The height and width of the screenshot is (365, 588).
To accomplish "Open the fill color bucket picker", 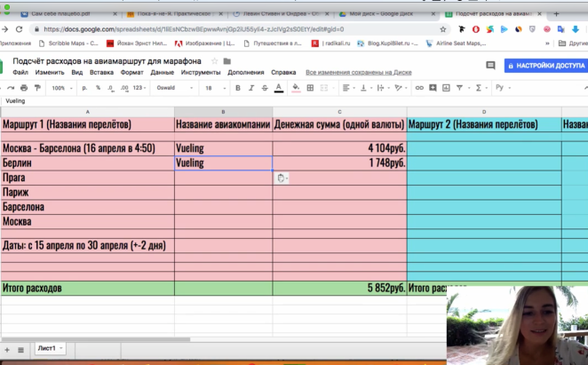I will (x=296, y=88).
